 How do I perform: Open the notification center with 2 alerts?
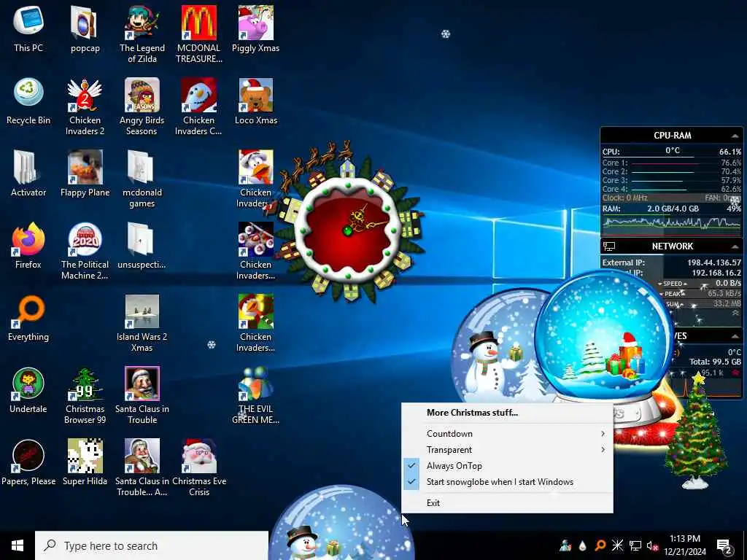[724, 546]
